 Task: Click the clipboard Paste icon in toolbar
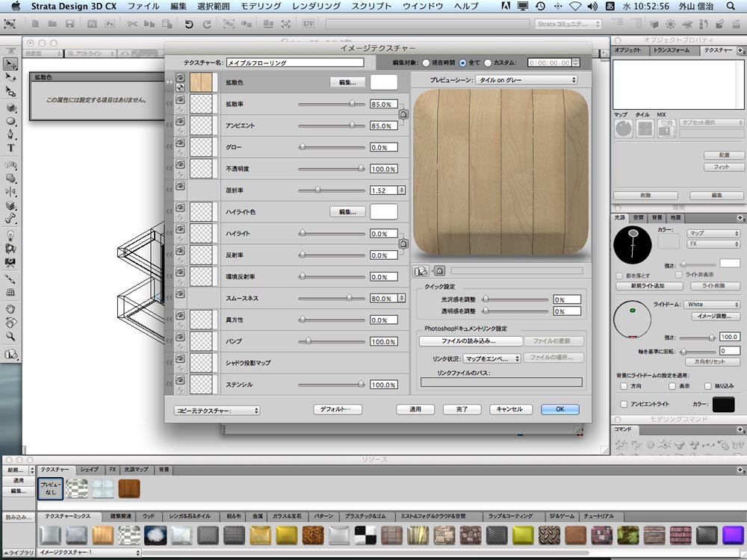coord(167,24)
